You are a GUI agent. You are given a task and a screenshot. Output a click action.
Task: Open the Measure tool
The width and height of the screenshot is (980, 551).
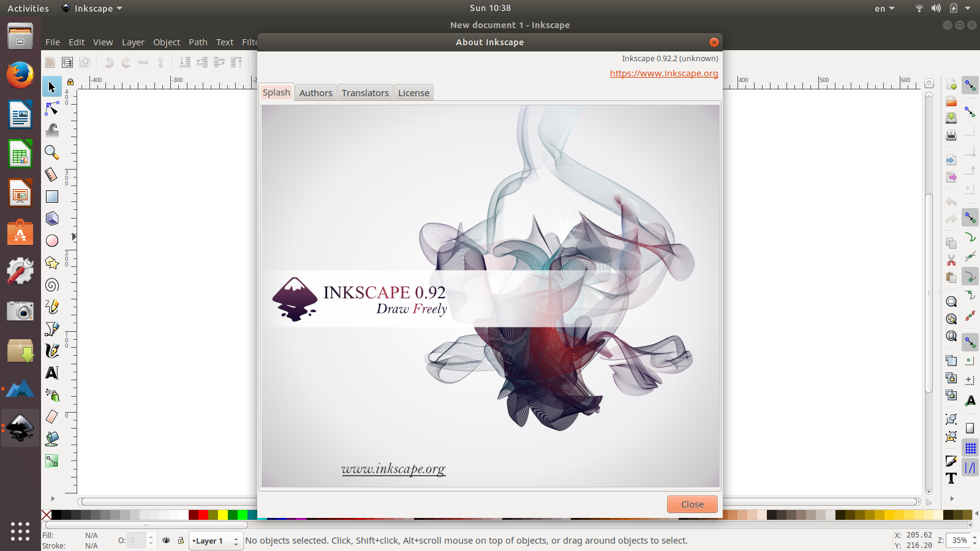point(52,174)
